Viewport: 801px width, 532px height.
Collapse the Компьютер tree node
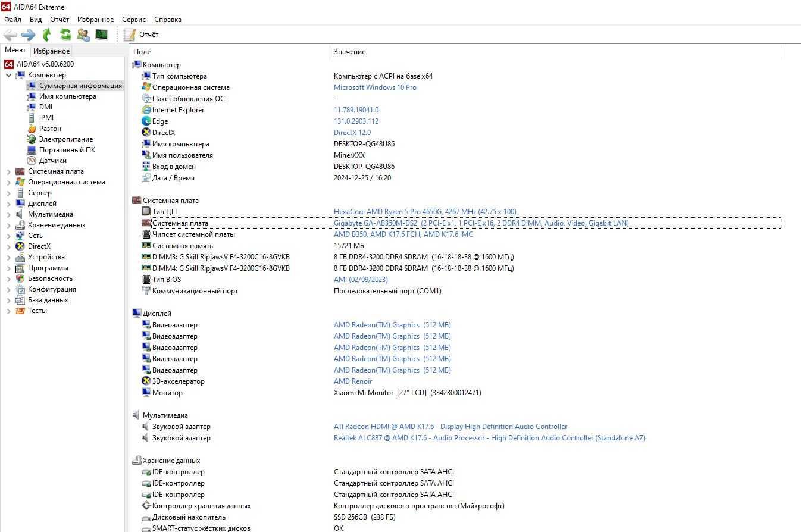pos(8,75)
